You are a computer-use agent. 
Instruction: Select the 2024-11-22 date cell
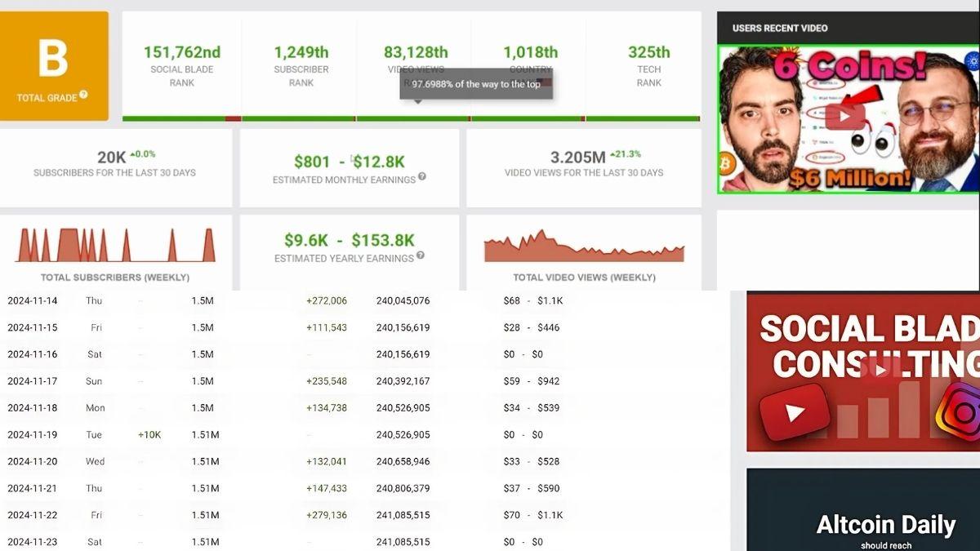point(33,515)
